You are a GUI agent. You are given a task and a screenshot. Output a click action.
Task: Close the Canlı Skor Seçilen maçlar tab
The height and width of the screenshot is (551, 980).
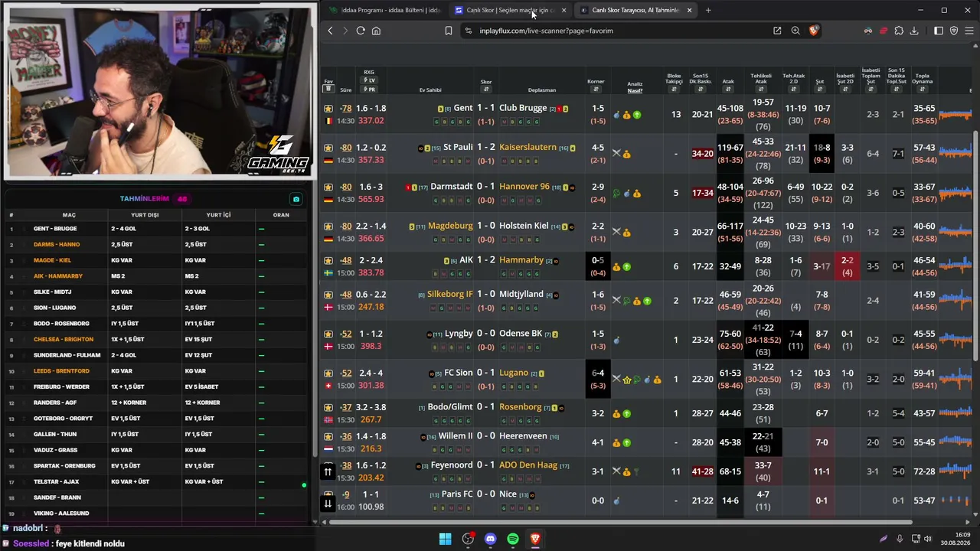[564, 10]
